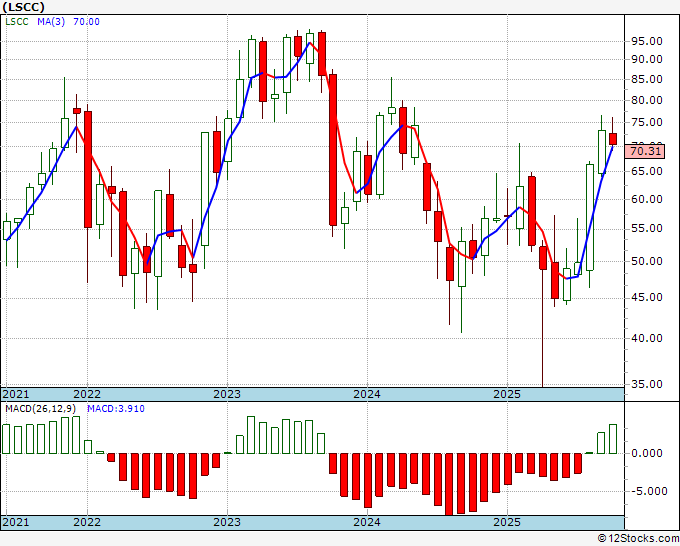Click the 55.00 price axis label
Screen dimensions: 680x546
coord(647,229)
